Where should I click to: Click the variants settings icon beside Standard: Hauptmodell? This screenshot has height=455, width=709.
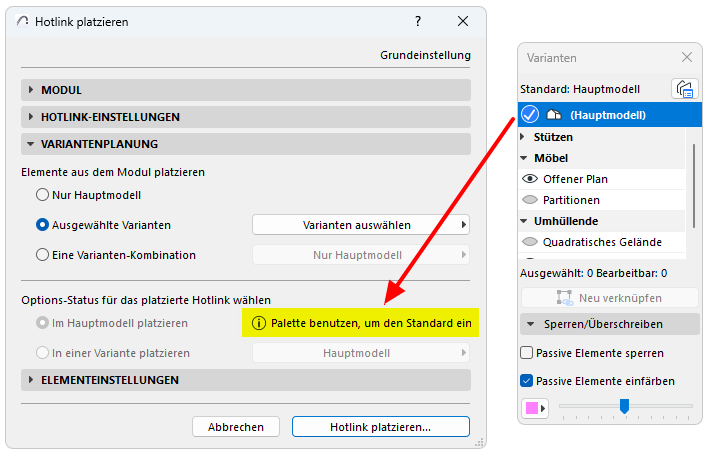click(685, 89)
